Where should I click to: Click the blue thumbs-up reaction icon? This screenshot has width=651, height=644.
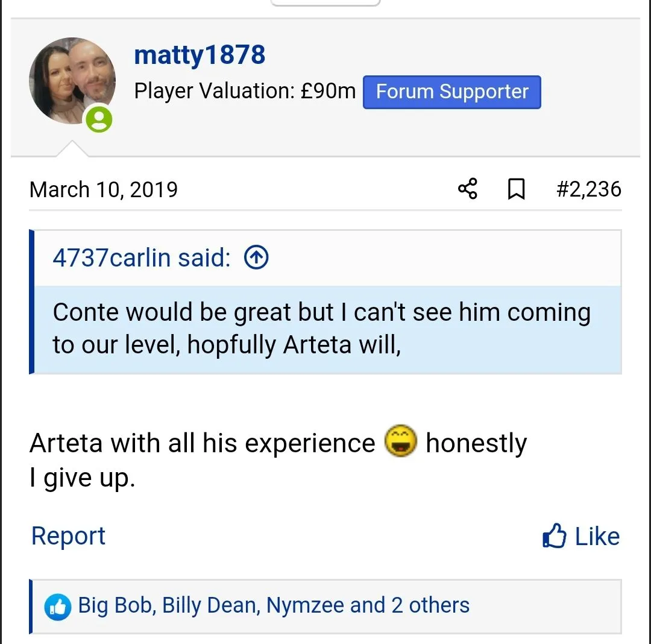(x=58, y=607)
